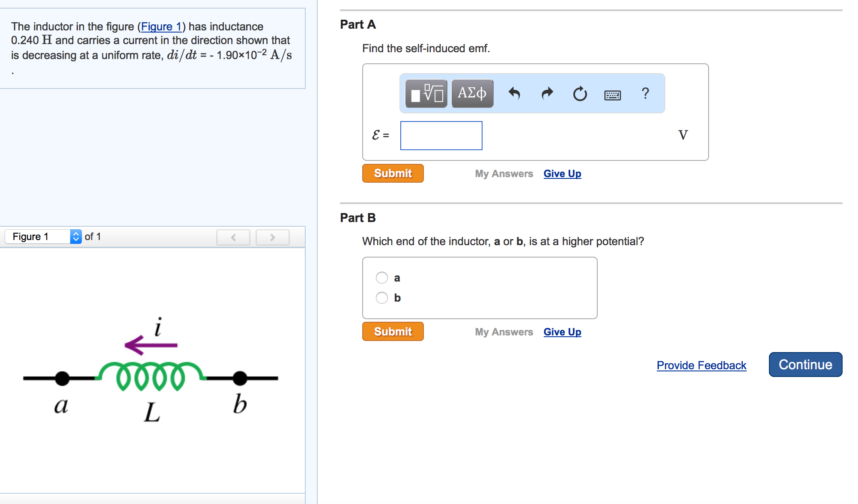
Task: Show keyboard shortcuts icon
Action: [x=612, y=95]
